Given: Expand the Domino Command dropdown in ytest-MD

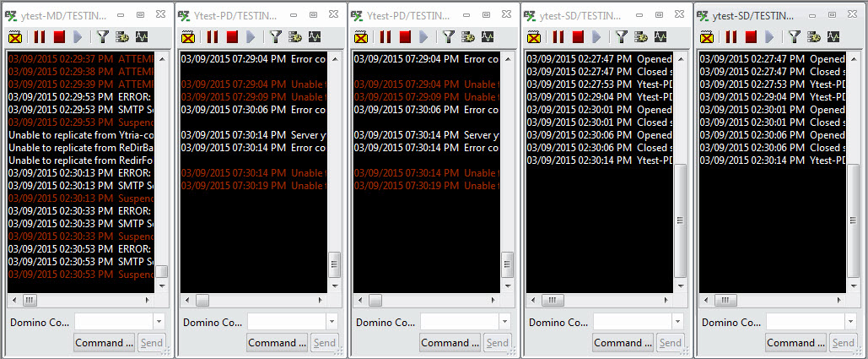Looking at the screenshot, I should [x=159, y=322].
